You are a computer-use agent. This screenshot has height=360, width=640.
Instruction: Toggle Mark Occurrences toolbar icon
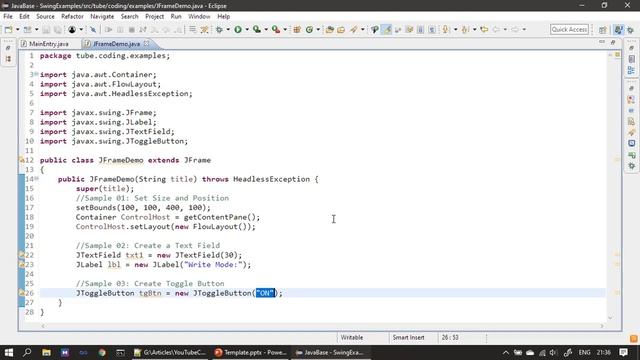click(x=386, y=29)
